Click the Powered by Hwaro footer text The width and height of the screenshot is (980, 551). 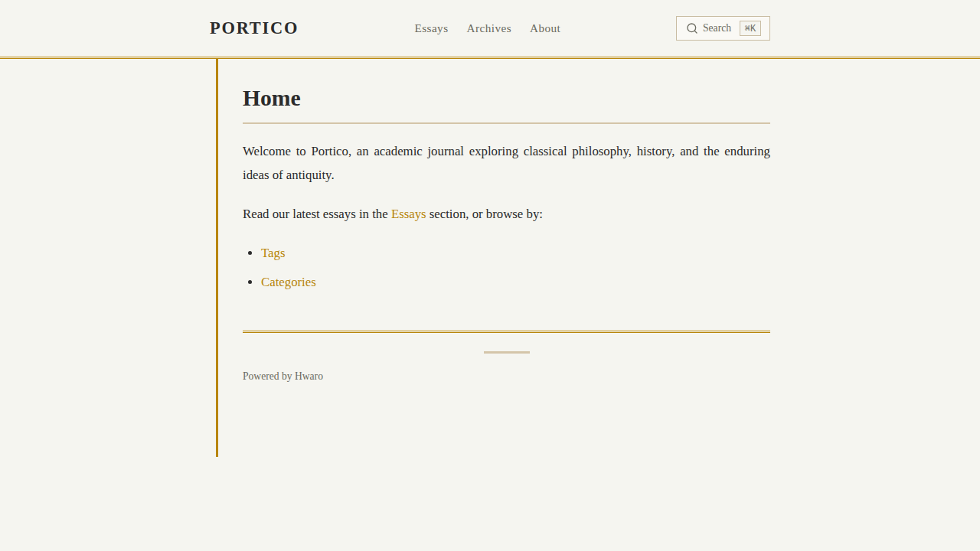coord(283,377)
